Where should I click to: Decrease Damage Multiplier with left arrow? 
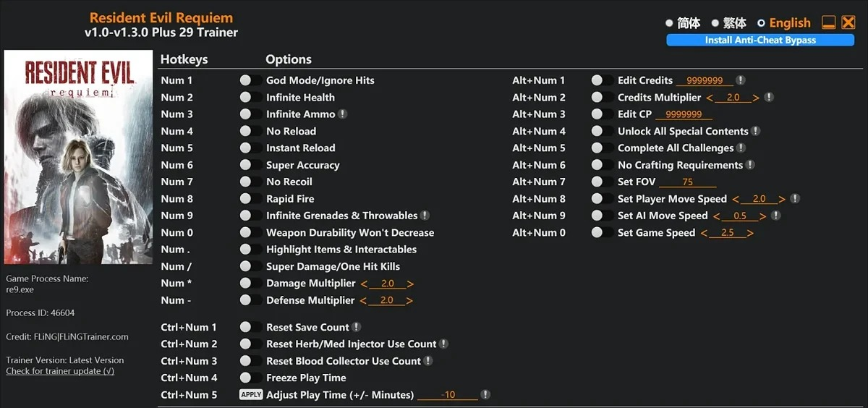click(364, 284)
